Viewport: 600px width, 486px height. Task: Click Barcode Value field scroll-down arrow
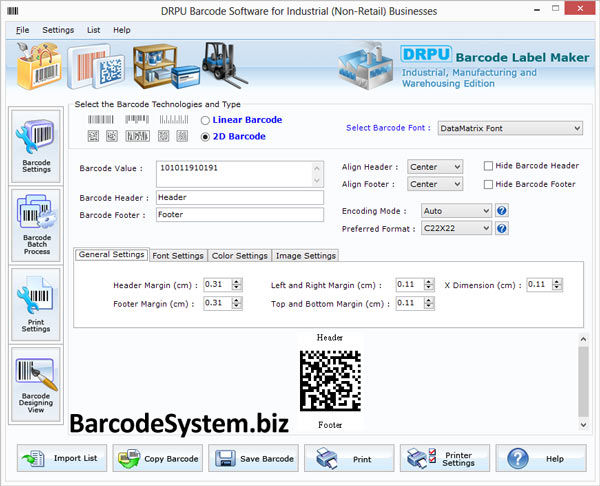pos(316,181)
